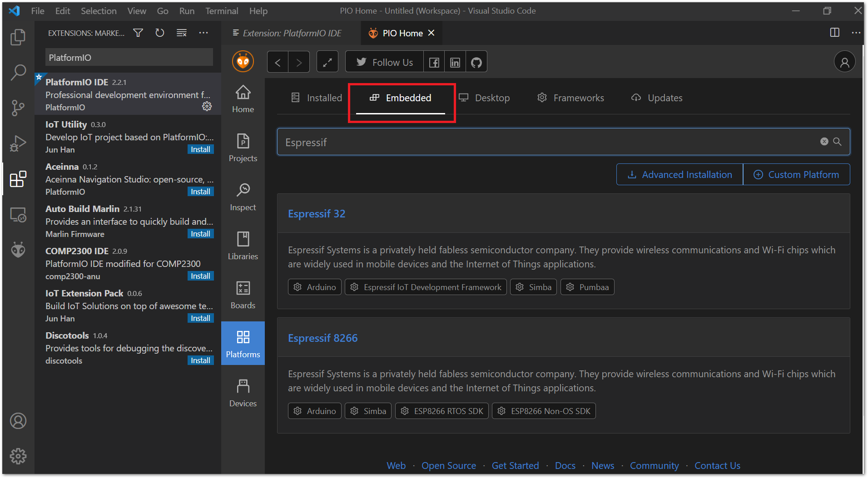Open the Devices section
868x478 pixels.
243,393
